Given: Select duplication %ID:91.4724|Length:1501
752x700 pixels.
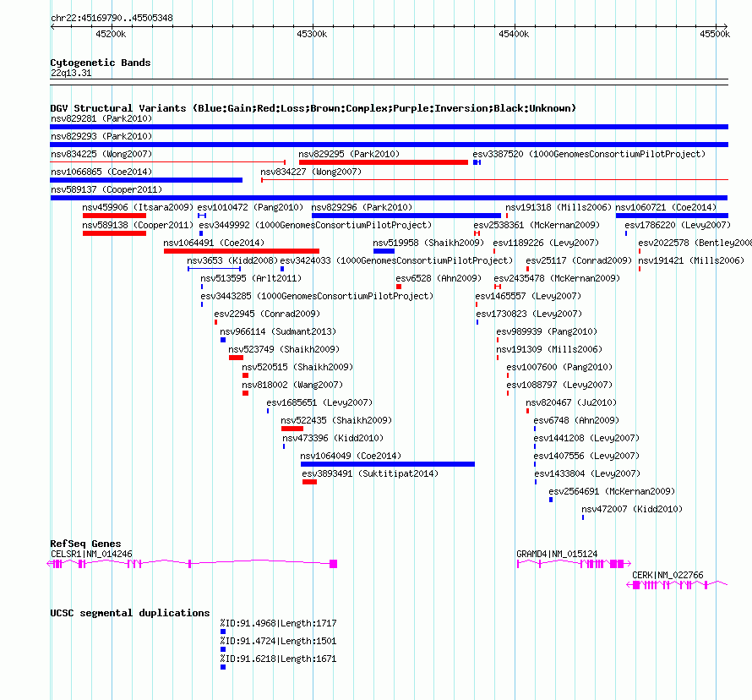Looking at the screenshot, I should coord(278,641).
